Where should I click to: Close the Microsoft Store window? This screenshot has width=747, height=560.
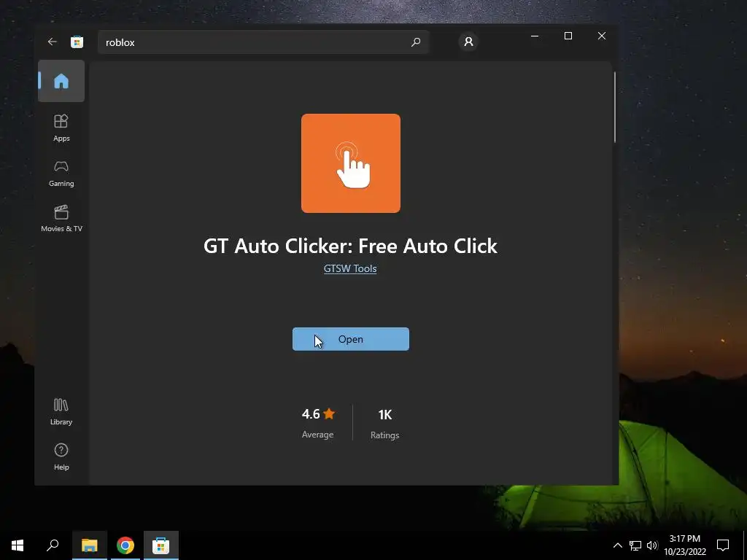click(x=602, y=36)
